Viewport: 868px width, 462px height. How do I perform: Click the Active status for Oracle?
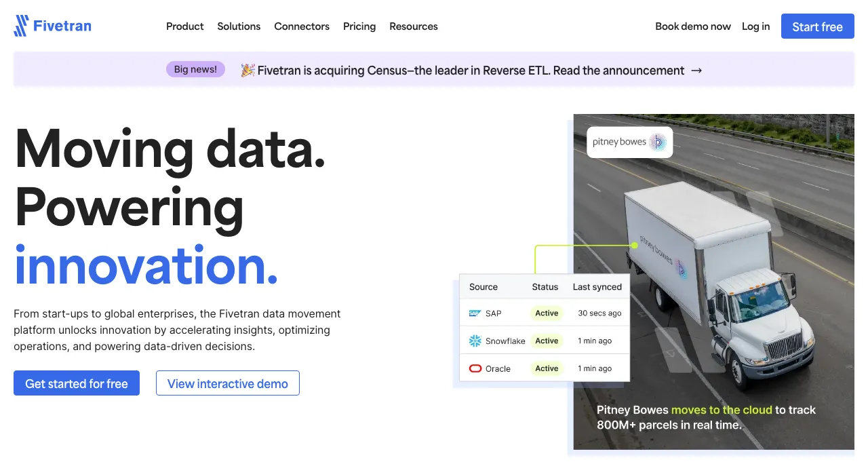click(547, 368)
